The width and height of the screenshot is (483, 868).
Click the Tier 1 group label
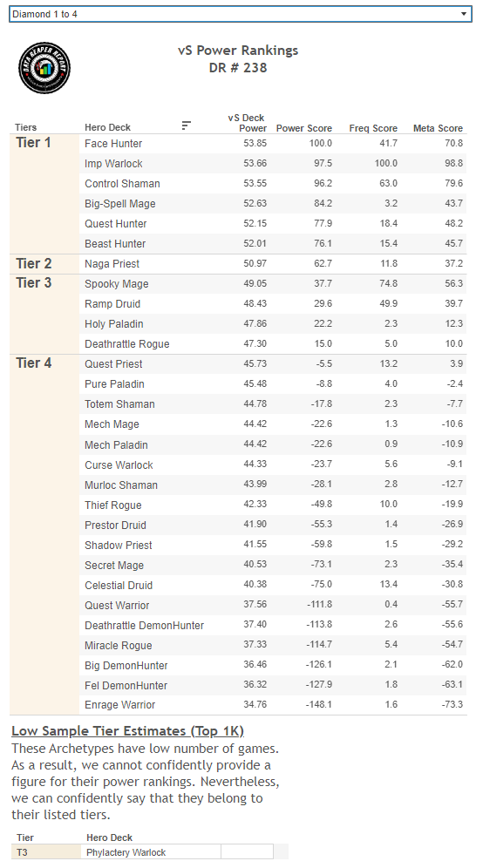coord(33,143)
